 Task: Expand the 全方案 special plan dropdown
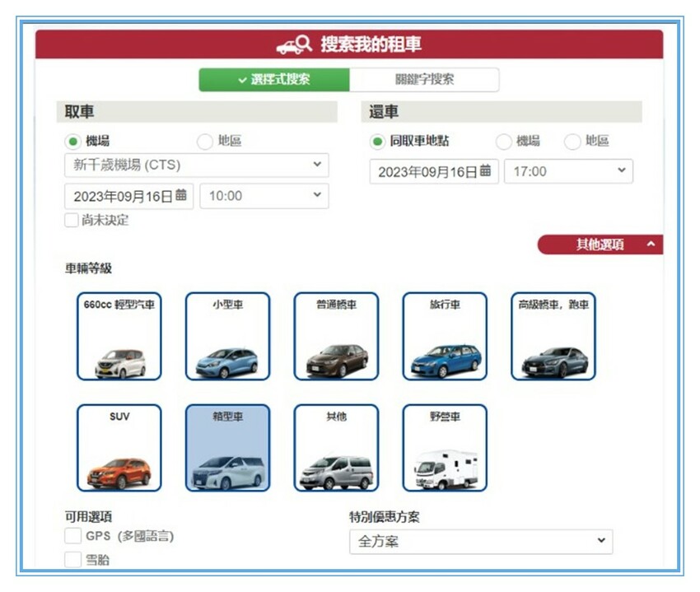[x=481, y=542]
